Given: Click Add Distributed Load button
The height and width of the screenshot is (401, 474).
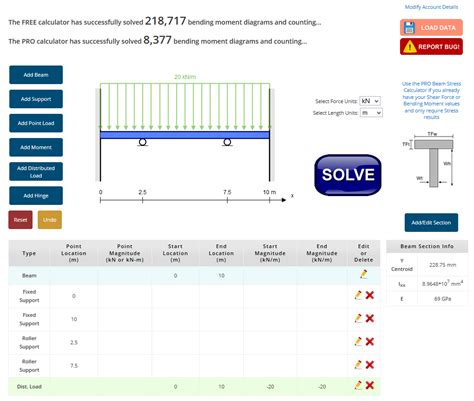Looking at the screenshot, I should [36, 172].
